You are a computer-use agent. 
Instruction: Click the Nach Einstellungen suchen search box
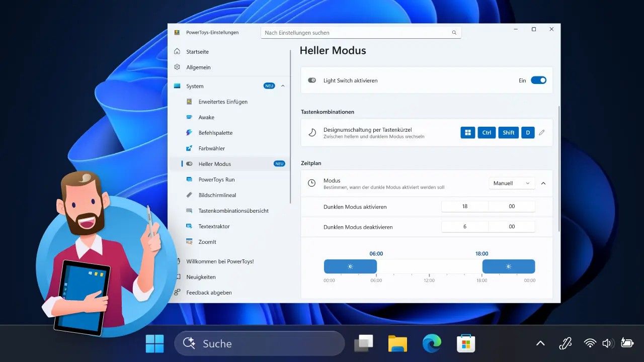355,33
